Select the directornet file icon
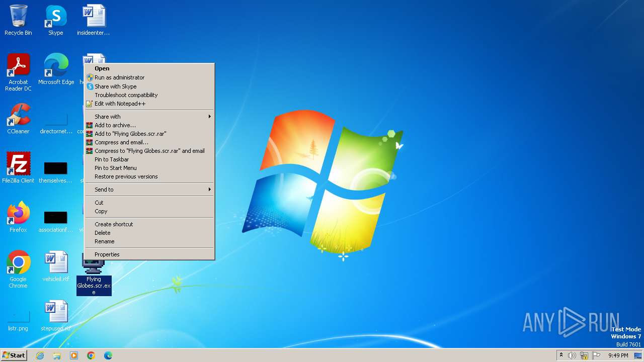Image resolution: width=644 pixels, height=362 pixels. [56, 124]
